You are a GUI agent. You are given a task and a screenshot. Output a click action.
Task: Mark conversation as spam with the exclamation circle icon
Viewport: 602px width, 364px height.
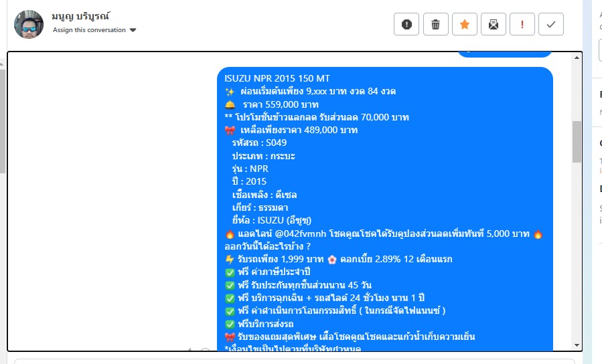coord(406,24)
